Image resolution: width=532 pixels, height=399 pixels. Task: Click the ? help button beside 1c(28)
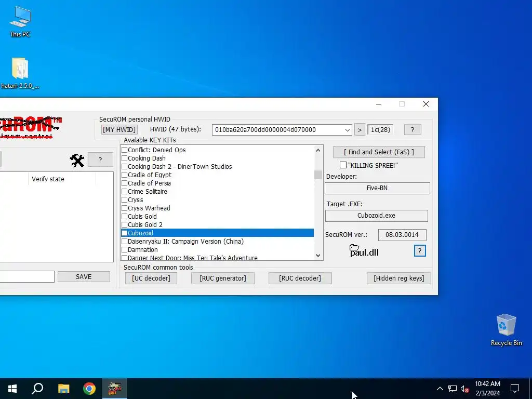tap(413, 129)
